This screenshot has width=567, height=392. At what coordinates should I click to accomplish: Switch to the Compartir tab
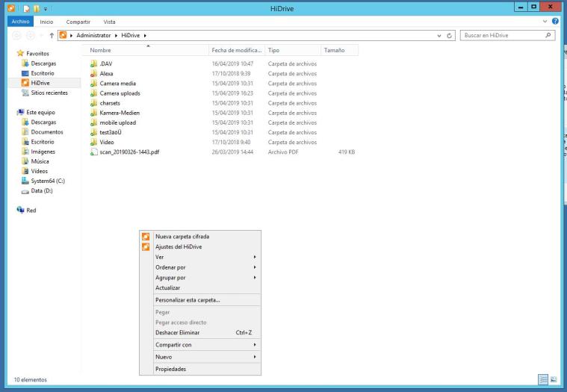point(78,22)
